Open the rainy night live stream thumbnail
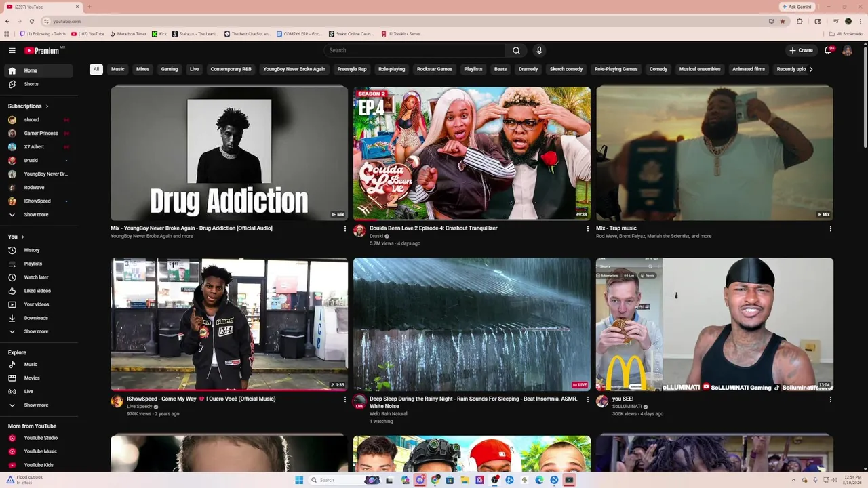The image size is (868, 488). click(471, 324)
